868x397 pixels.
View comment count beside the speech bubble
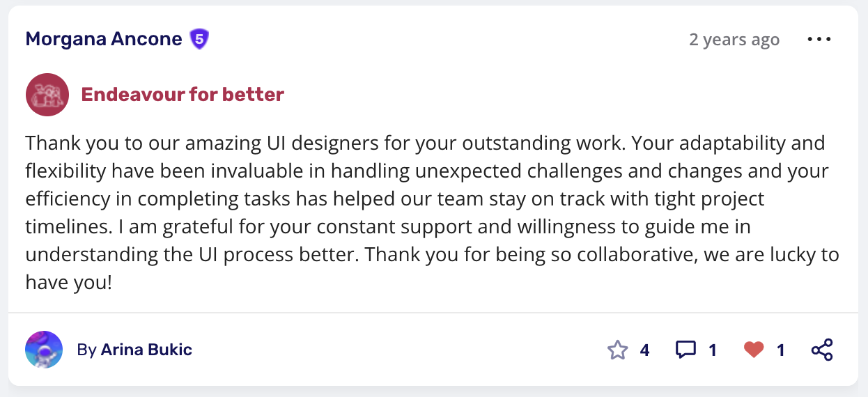[x=713, y=350]
